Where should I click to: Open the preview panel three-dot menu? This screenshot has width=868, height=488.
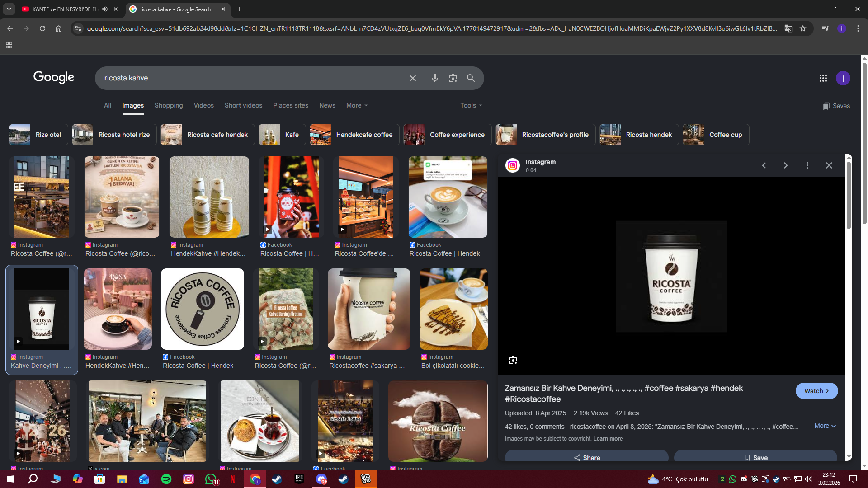coord(807,165)
